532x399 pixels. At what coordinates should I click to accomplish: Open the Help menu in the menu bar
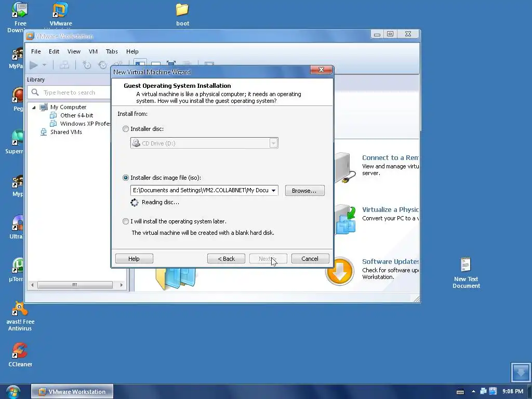coord(132,51)
